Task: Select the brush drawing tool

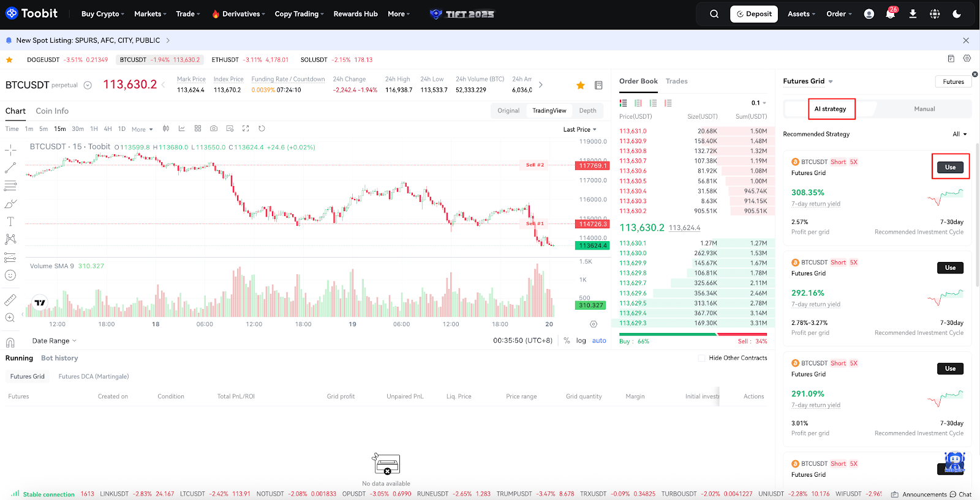Action: click(10, 204)
